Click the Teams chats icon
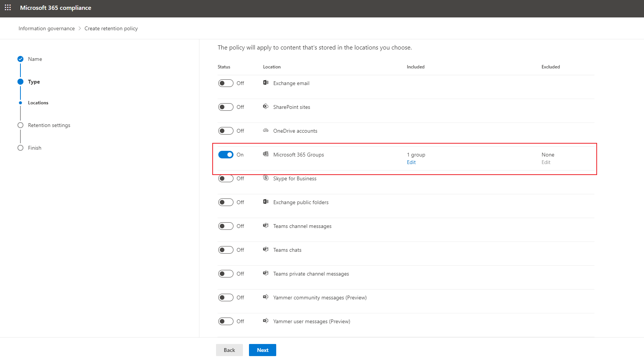Viewport: 644px width, 361px height. [266, 249]
